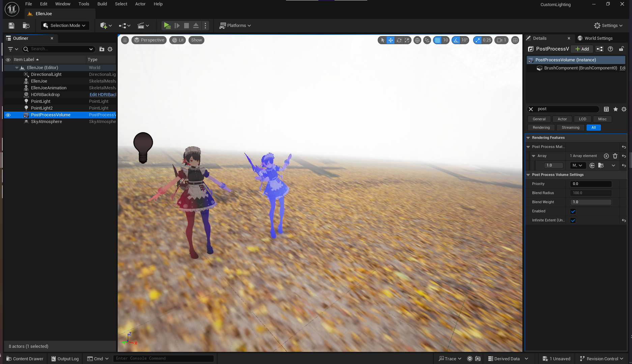Select the Streaming filter category button
This screenshot has width=632, height=364.
(571, 128)
